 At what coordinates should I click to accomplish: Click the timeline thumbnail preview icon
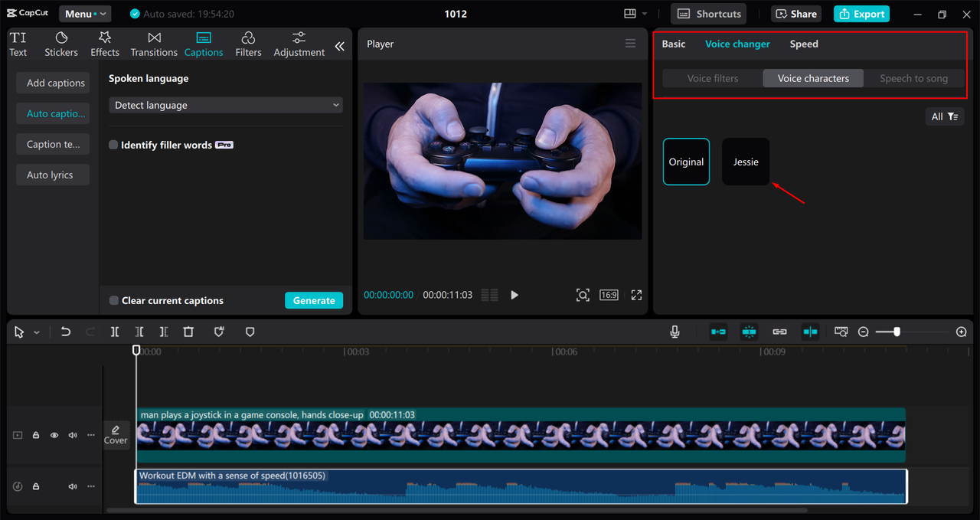[841, 332]
